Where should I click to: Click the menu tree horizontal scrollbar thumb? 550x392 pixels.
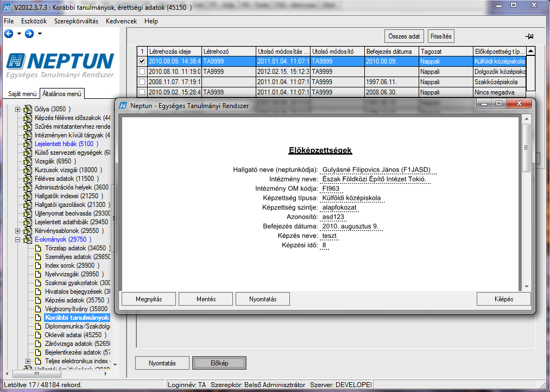[x=36, y=374]
